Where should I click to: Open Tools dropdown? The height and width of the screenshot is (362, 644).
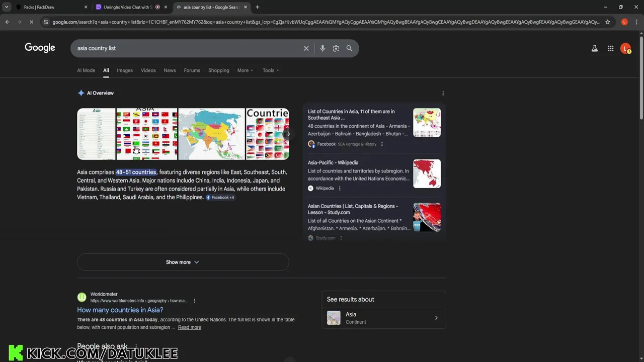coord(271,70)
